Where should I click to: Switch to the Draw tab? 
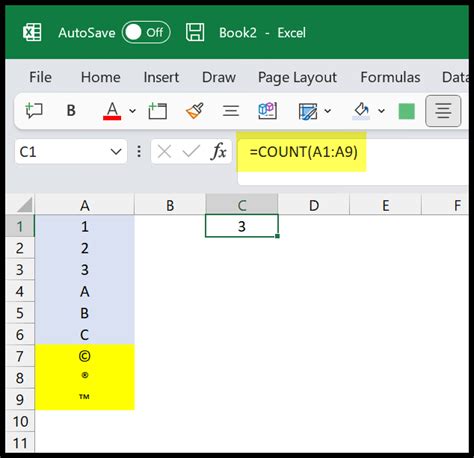tap(219, 77)
